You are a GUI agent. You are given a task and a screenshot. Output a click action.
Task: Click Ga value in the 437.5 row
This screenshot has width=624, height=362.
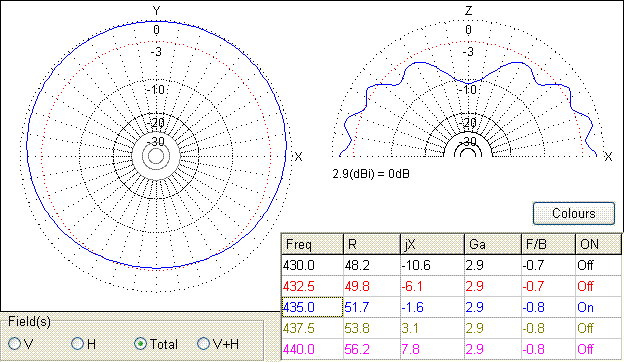point(493,328)
